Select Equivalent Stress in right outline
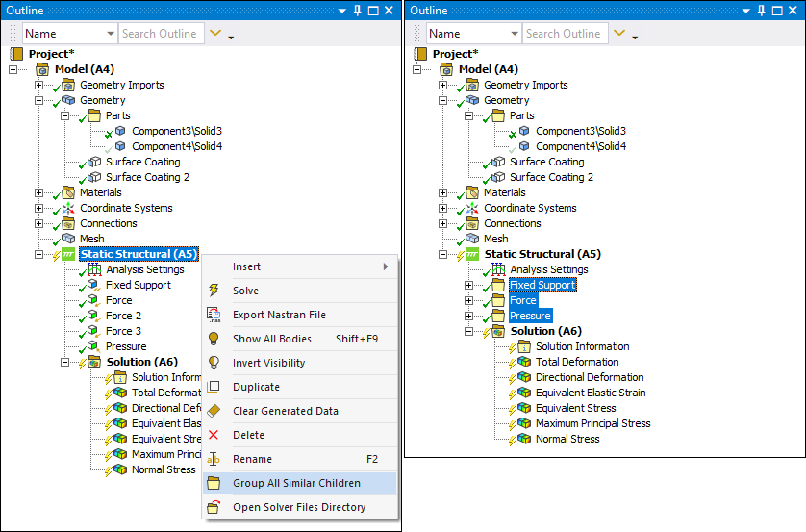This screenshot has height=532, width=806. point(574,408)
